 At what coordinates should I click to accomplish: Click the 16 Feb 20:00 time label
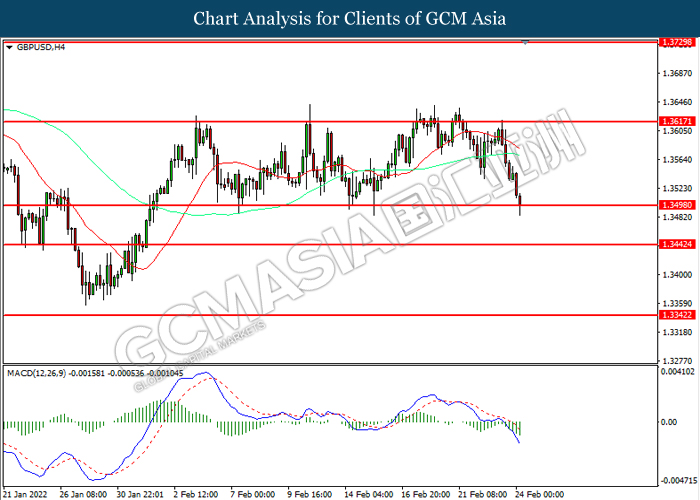point(425,494)
